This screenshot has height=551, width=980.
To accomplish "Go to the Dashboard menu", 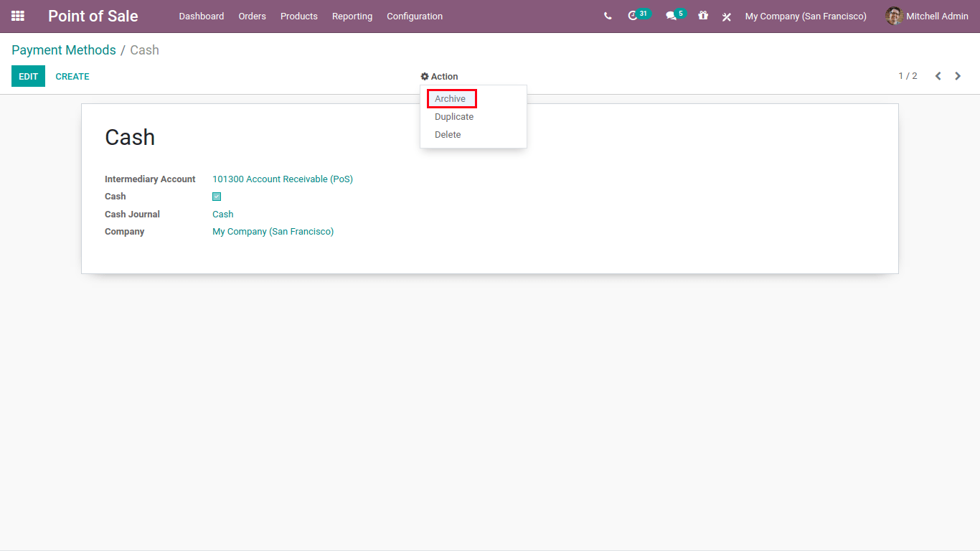I will pyautogui.click(x=202, y=16).
